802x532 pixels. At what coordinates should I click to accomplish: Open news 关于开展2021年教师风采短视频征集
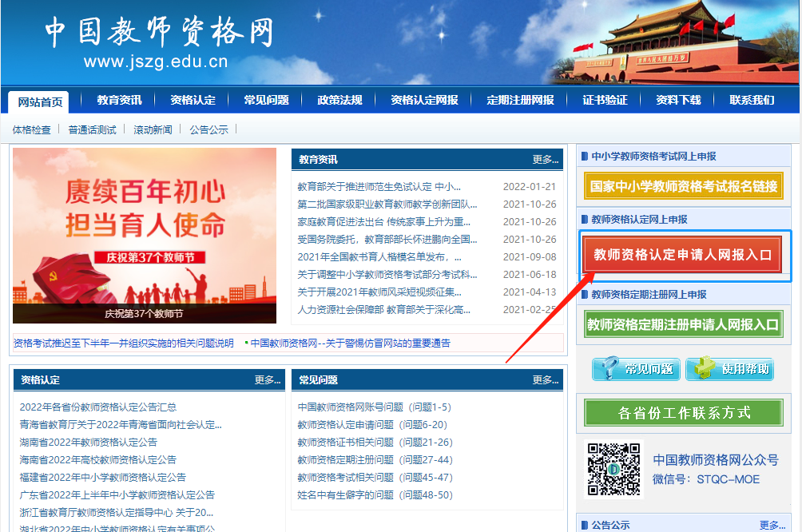click(379, 292)
